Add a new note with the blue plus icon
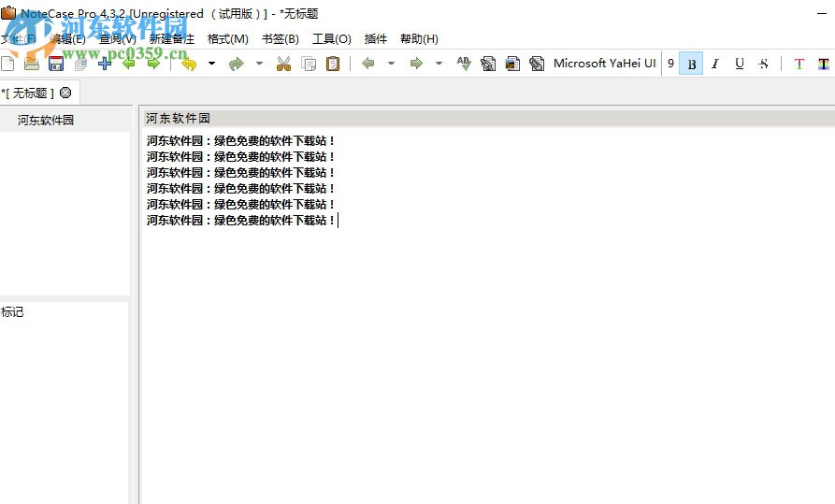Viewport: 835px width, 504px height. pyautogui.click(x=105, y=64)
